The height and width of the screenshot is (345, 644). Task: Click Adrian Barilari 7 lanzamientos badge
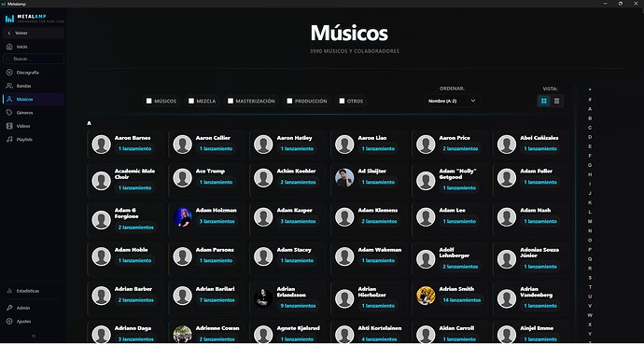click(217, 300)
